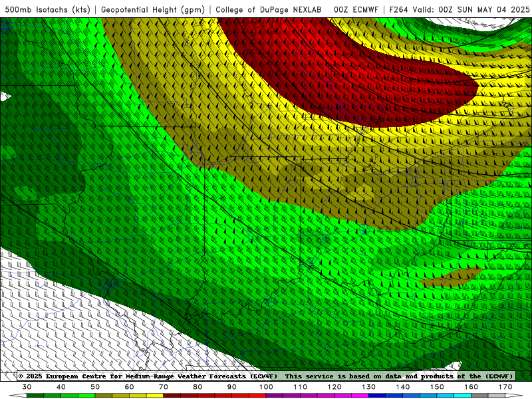Click the dark gray swatch just right of 160

(x=479, y=396)
